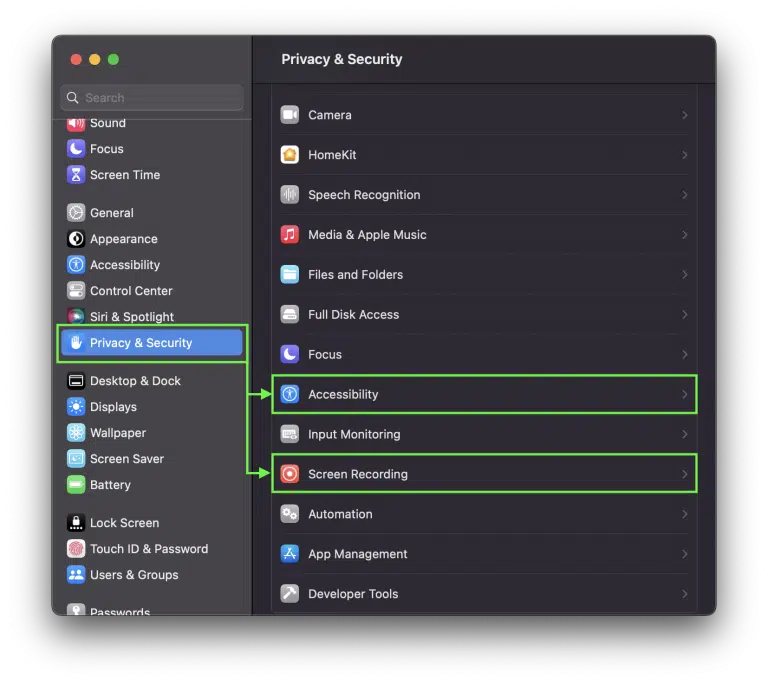Expand the HomeKit row chevron
The image size is (768, 684).
(685, 155)
